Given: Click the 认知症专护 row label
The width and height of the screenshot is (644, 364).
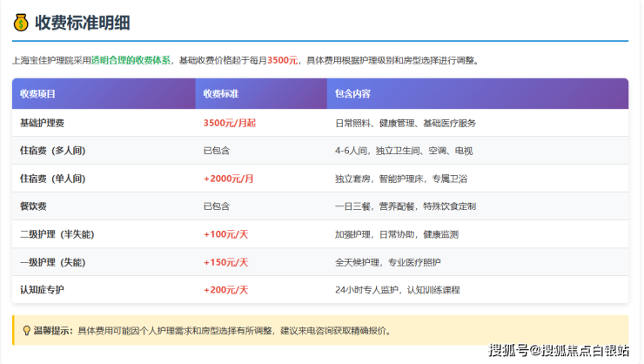Looking at the screenshot, I should pos(43,289).
